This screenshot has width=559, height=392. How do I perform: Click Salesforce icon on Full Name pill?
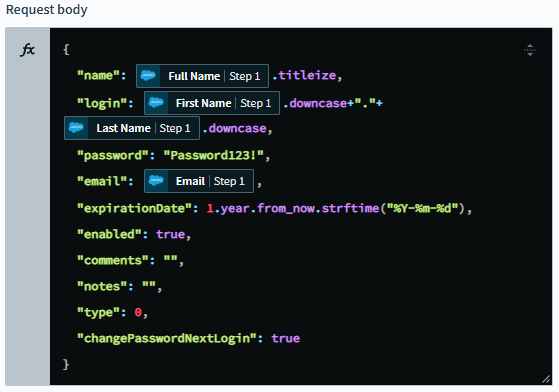tap(148, 76)
